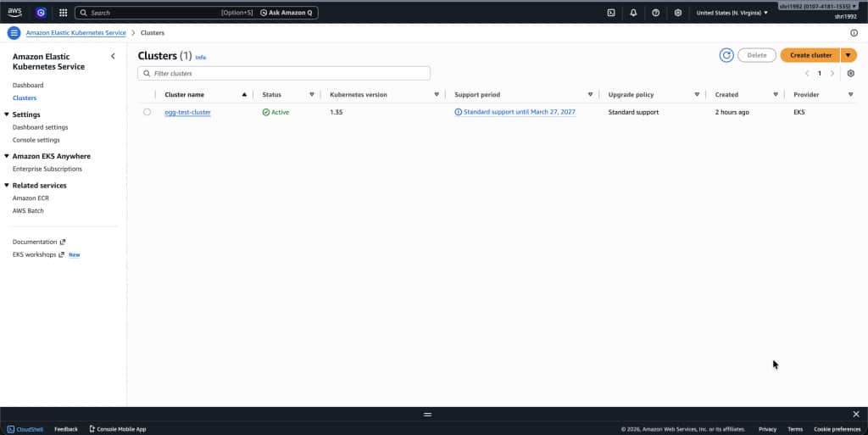The width and height of the screenshot is (868, 435).
Task: Open the ogg-test-cluster link
Action: [187, 112]
